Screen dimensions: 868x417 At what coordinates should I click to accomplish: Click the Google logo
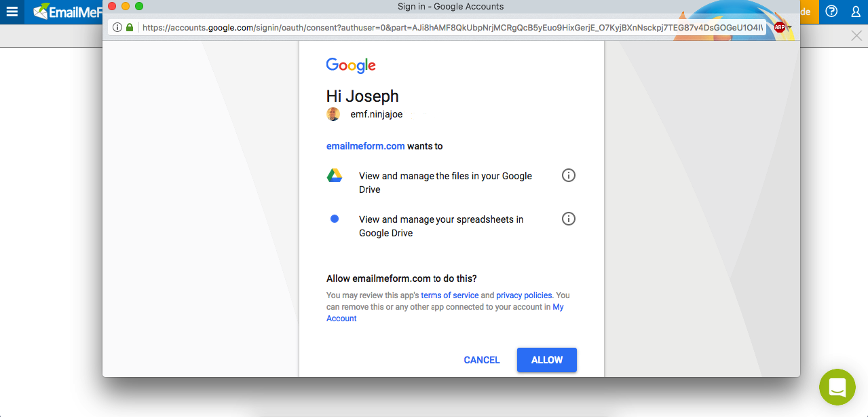click(351, 65)
